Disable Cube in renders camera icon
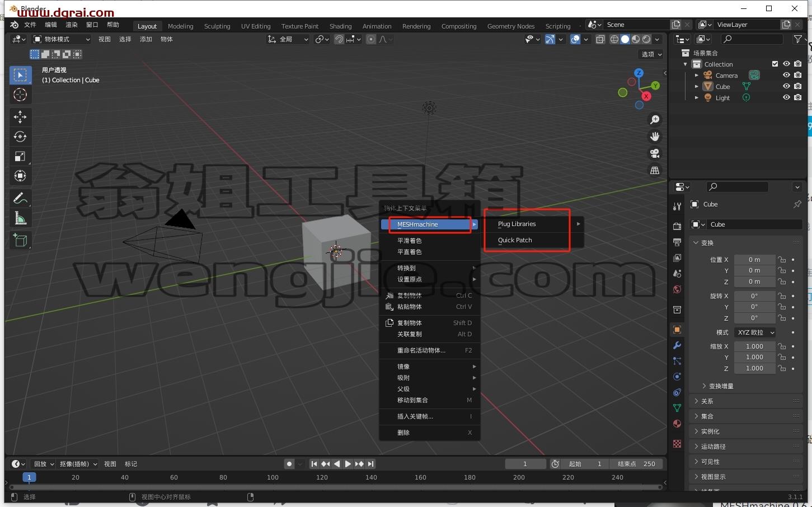Image resolution: width=812 pixels, height=507 pixels. [798, 86]
